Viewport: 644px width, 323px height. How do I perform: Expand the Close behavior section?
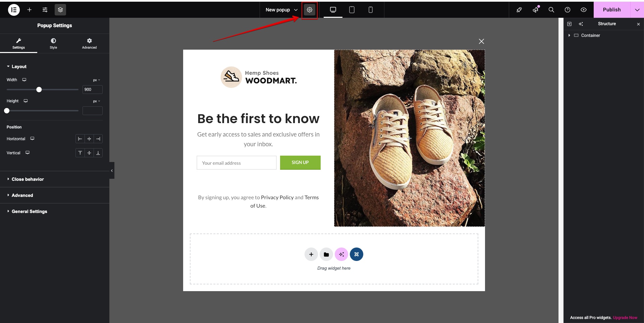tap(28, 179)
